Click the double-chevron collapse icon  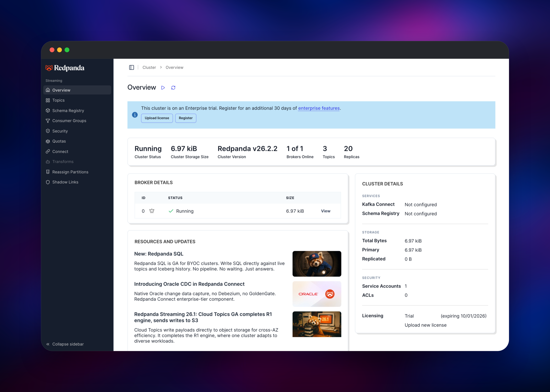coord(48,344)
